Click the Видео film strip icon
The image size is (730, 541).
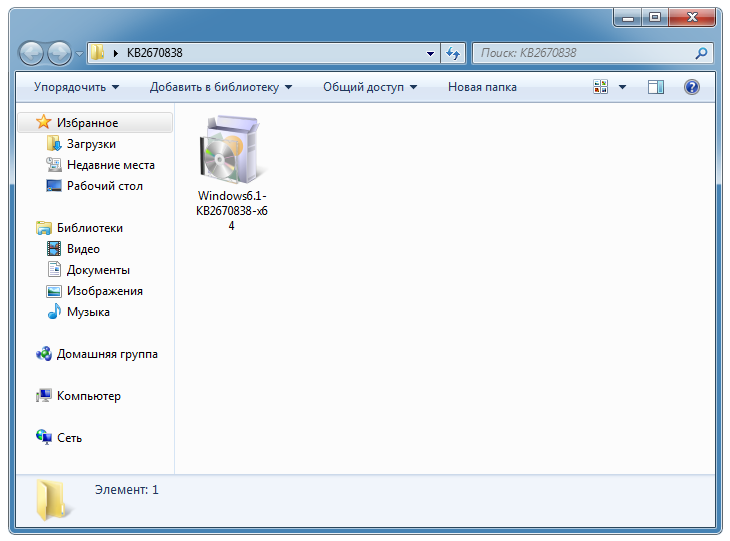(x=54, y=249)
